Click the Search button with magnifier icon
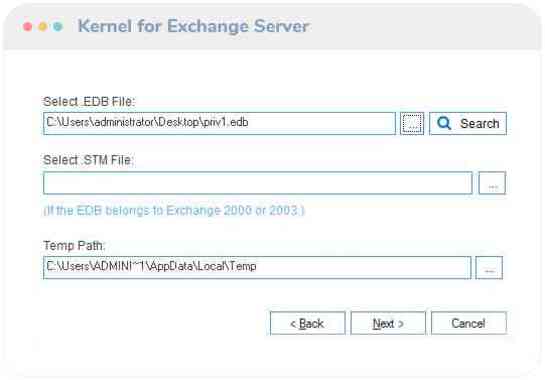This screenshot has width=545, height=380. pos(468,123)
